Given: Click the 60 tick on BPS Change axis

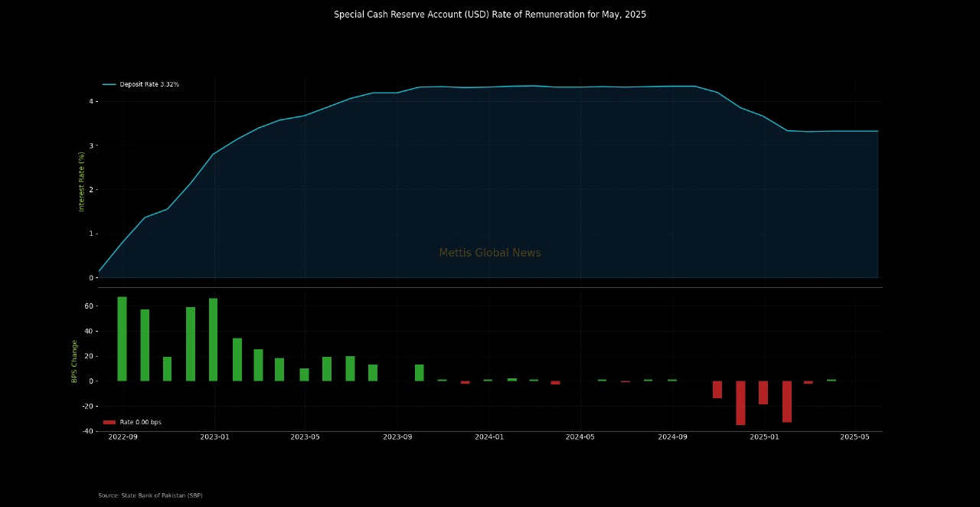Looking at the screenshot, I should (x=89, y=306).
